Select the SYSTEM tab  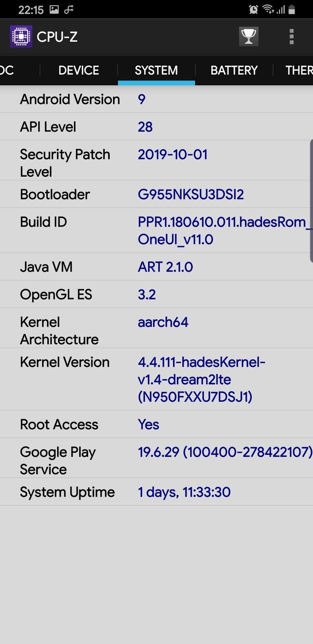(x=156, y=70)
